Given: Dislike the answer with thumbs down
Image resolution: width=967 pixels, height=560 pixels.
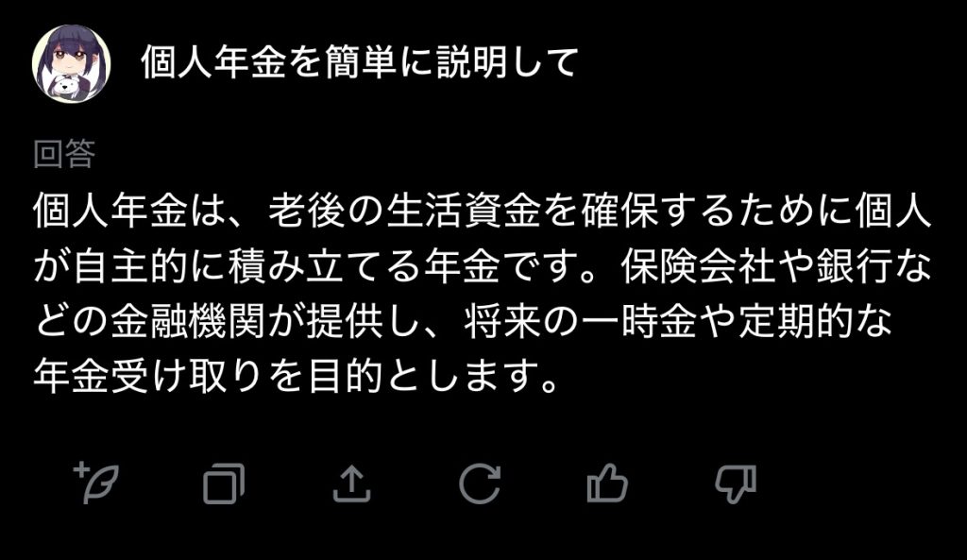Looking at the screenshot, I should [x=736, y=484].
